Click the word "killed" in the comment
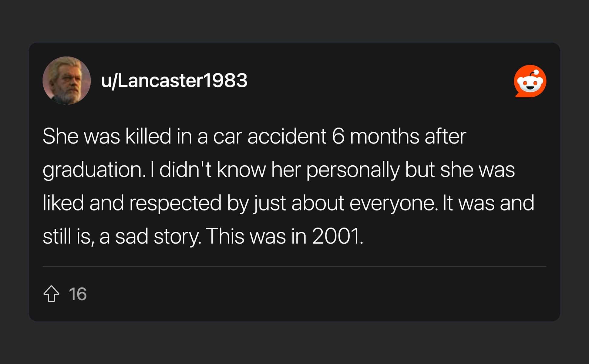 (x=148, y=136)
